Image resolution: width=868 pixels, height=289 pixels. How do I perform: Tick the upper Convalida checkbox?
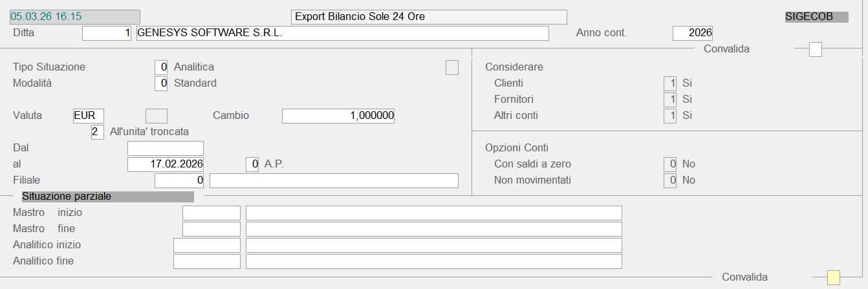tap(816, 49)
